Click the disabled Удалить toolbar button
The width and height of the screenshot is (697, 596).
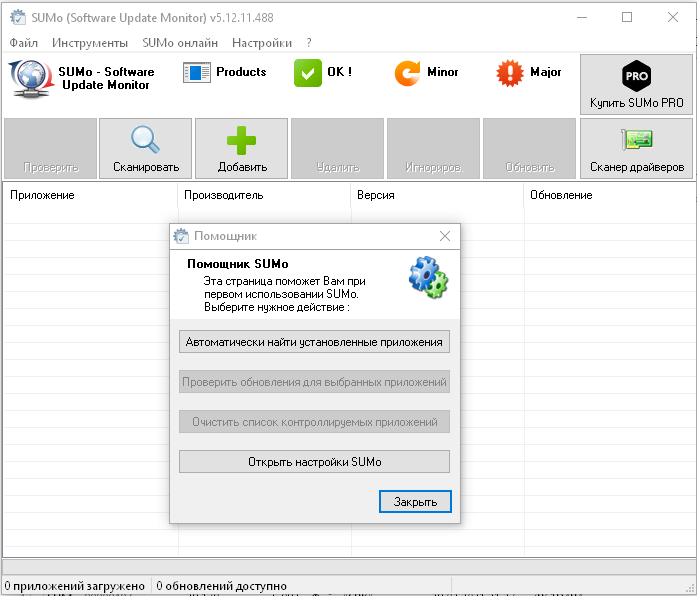click(337, 148)
